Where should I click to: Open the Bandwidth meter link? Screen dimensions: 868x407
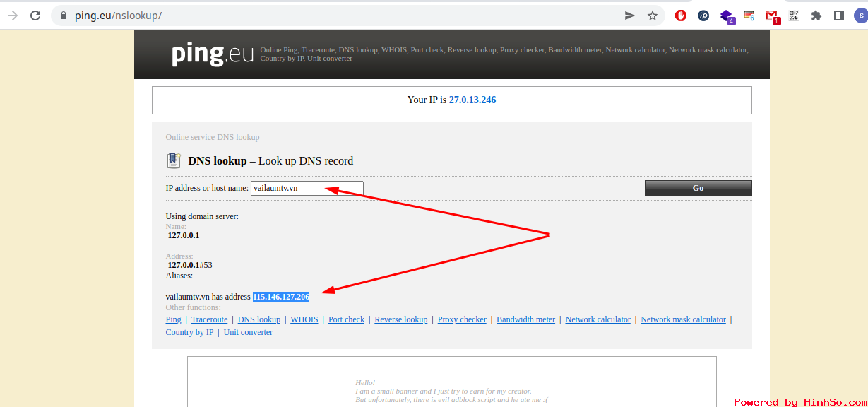[525, 319]
